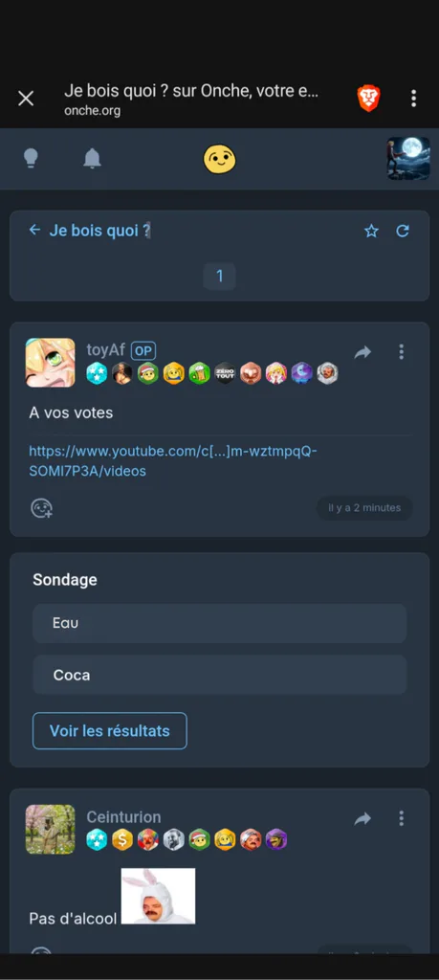Add topic to favorites with star
Screen dimensions: 439x980
point(371,232)
